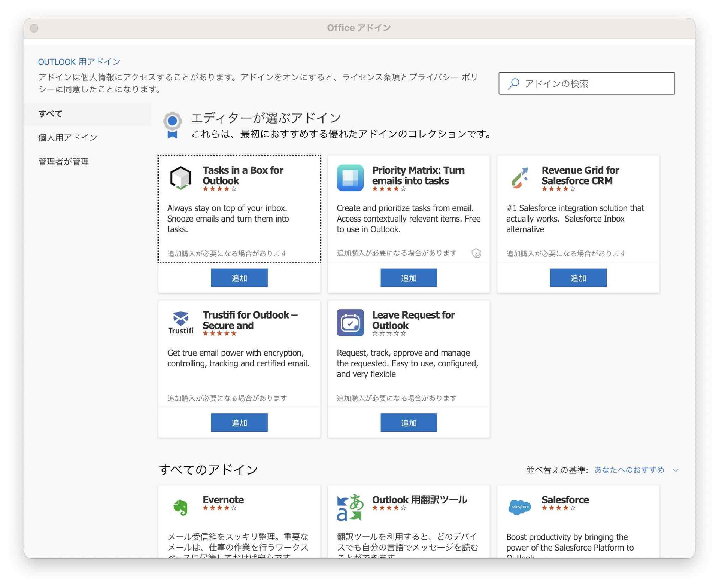Click star rating of Outlook 用翻訳ツール
719x588 pixels.
(389, 508)
